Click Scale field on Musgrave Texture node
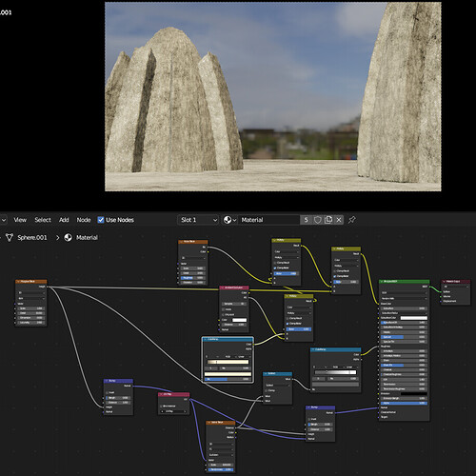Screen dimensions: 476x476 tap(30, 308)
